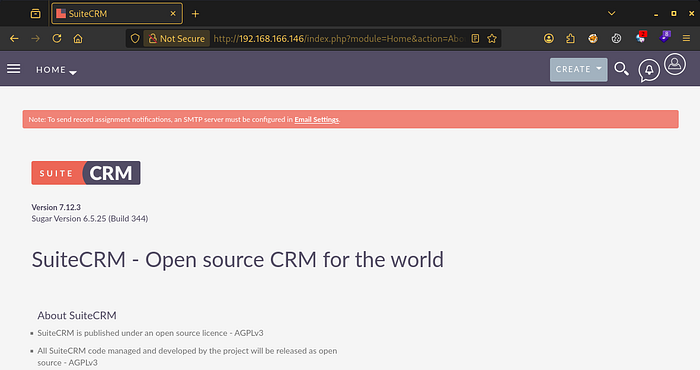700x370 pixels.
Task: Open notifications bell icon
Action: [649, 71]
